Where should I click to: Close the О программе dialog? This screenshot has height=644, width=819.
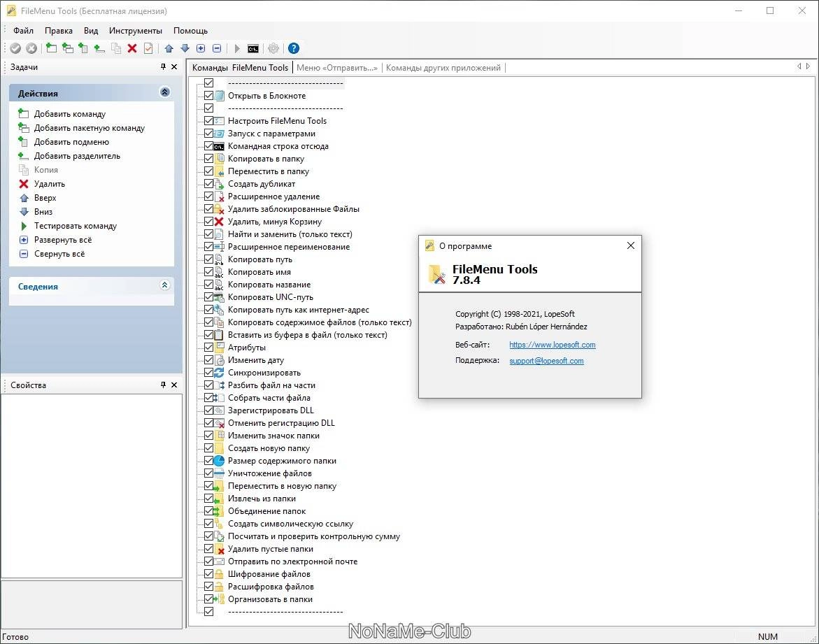(630, 245)
